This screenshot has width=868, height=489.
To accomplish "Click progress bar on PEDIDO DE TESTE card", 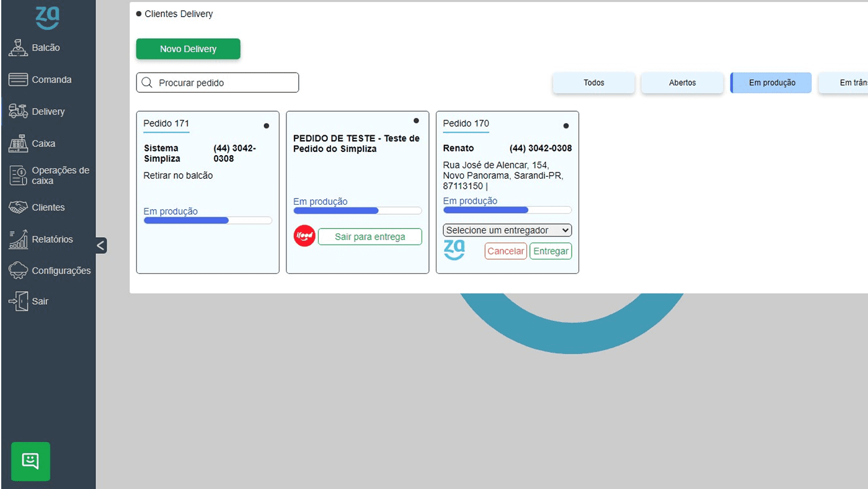I will tap(358, 211).
